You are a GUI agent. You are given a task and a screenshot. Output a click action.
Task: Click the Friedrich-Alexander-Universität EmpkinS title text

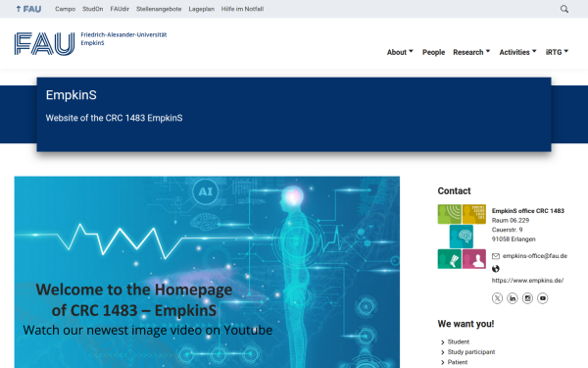(x=123, y=38)
